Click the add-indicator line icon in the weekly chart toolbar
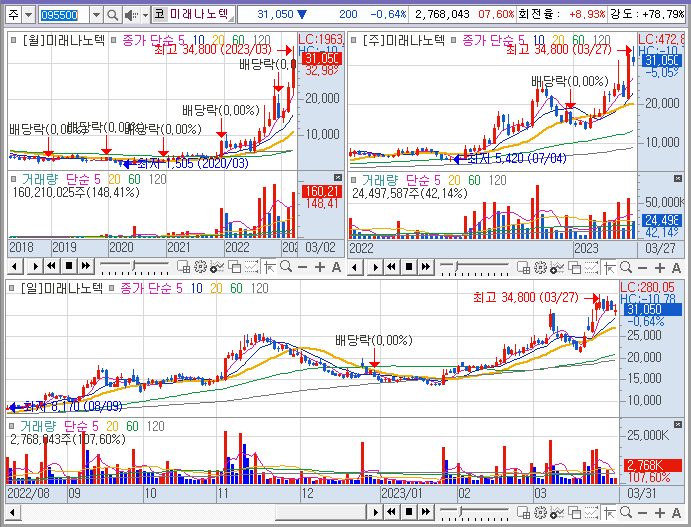Screen dimensions: 691x527 557,267
